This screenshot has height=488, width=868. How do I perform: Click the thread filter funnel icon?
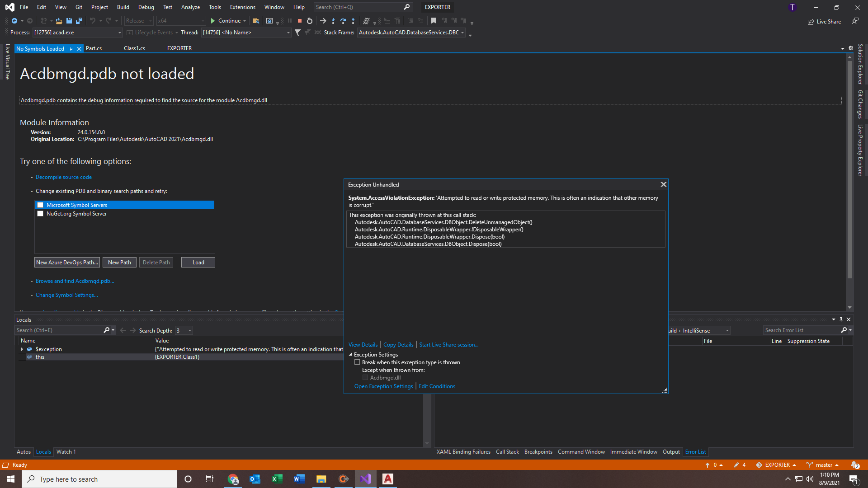(x=297, y=33)
